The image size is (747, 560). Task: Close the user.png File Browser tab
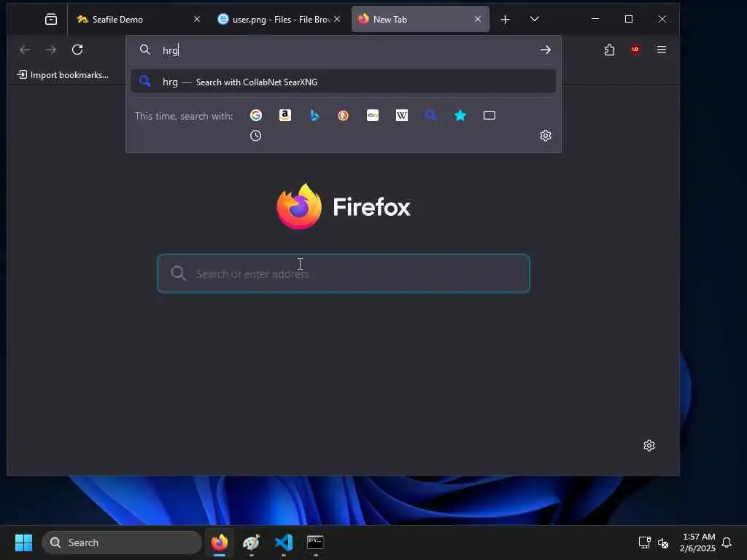337,19
